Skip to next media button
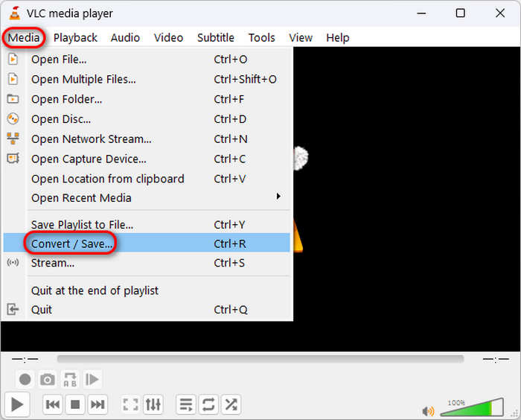 coord(98,404)
